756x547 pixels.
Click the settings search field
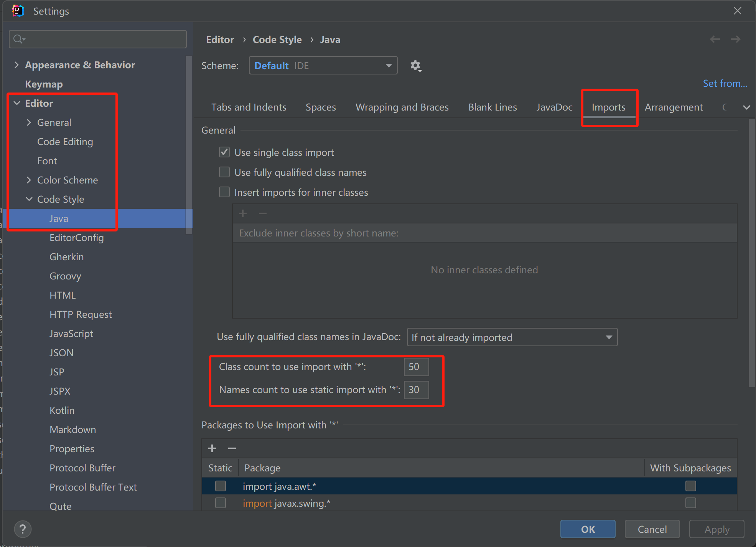point(98,39)
